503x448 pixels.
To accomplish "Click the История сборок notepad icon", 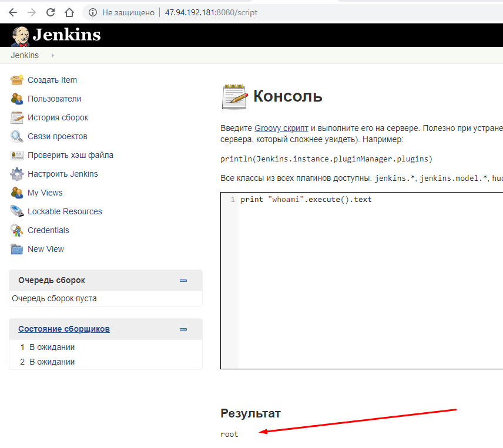I will click(x=16, y=117).
